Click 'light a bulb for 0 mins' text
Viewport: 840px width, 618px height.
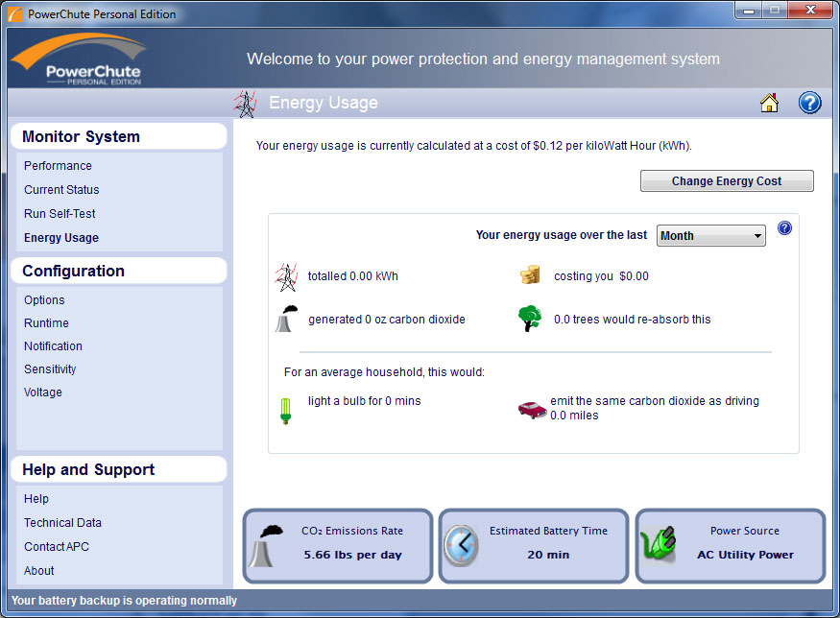(364, 400)
